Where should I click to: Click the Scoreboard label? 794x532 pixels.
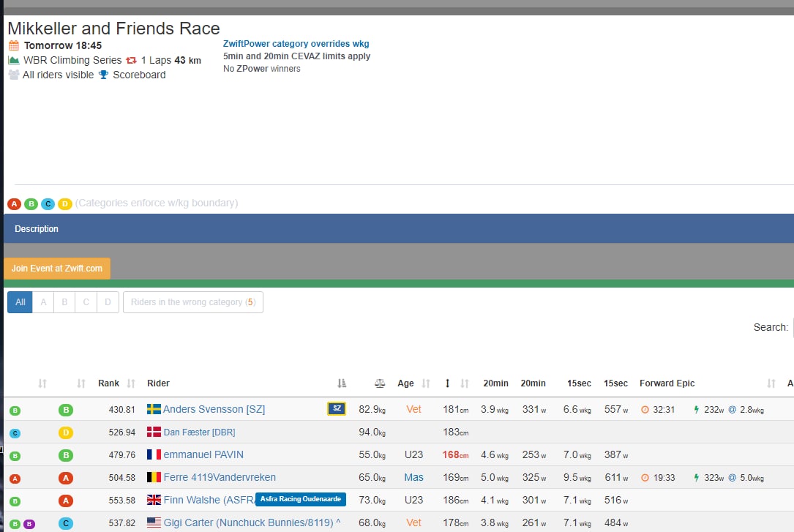139,75
